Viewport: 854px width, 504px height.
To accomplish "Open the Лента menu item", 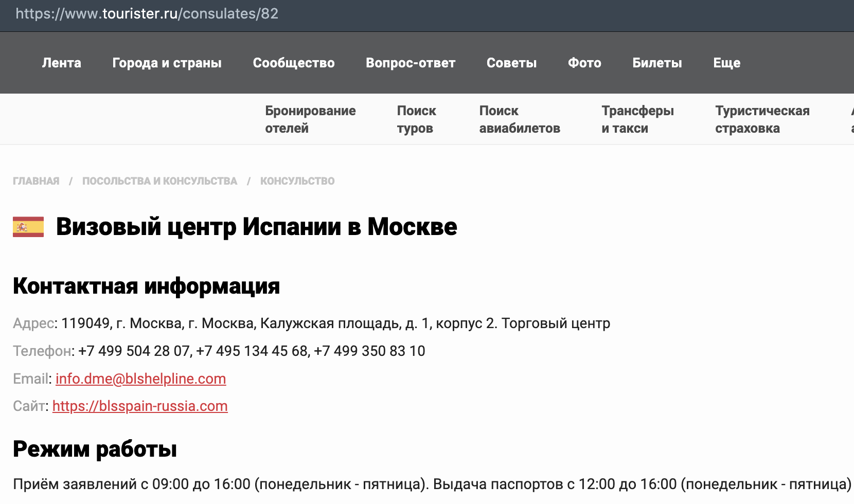I will click(x=62, y=63).
